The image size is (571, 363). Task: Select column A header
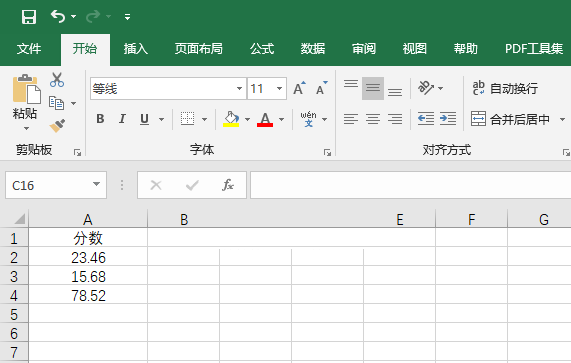tap(88, 220)
